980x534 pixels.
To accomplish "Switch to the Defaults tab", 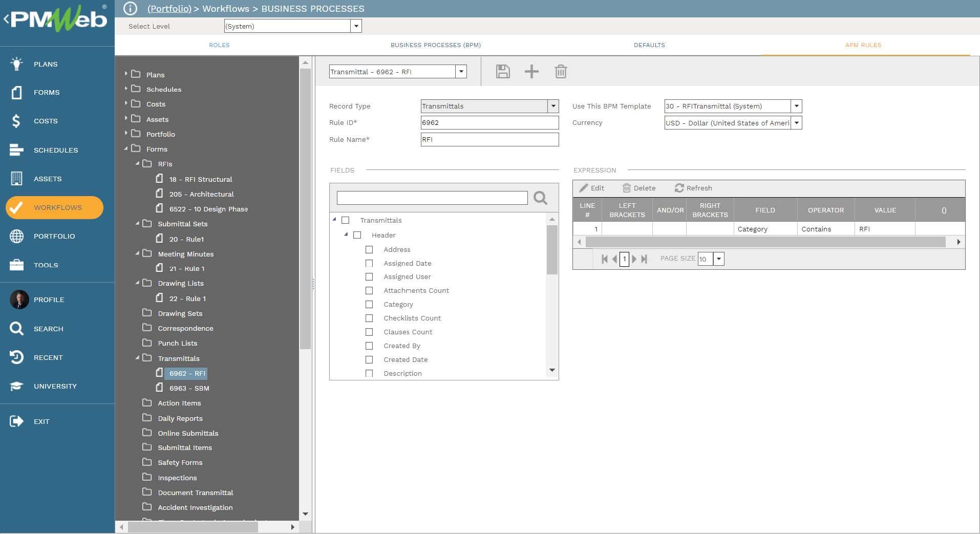I will 649,45.
